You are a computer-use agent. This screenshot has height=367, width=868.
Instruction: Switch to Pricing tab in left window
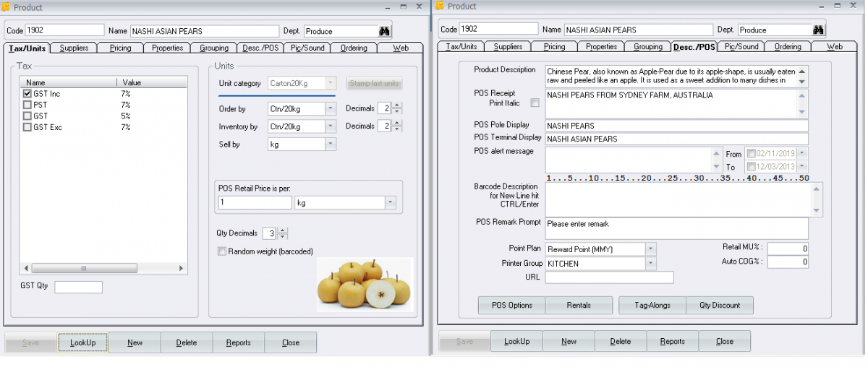pyautogui.click(x=121, y=48)
